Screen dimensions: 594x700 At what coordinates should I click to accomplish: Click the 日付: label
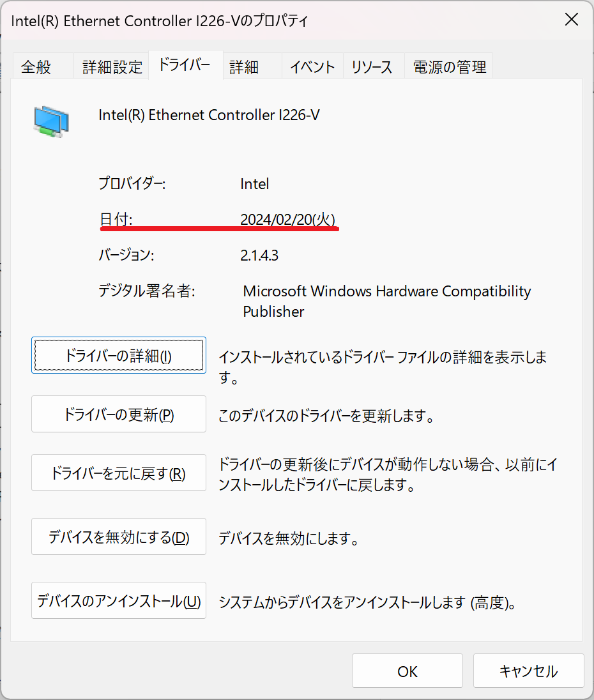[116, 219]
